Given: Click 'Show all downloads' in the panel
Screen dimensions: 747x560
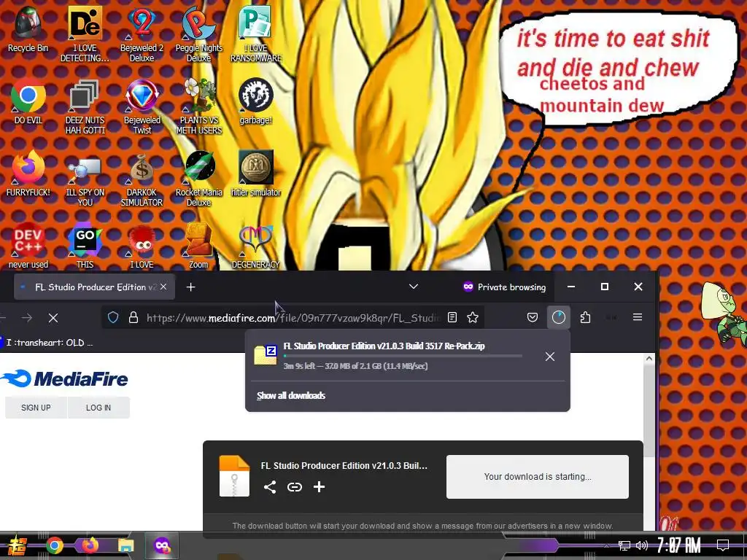Looking at the screenshot, I should [291, 396].
